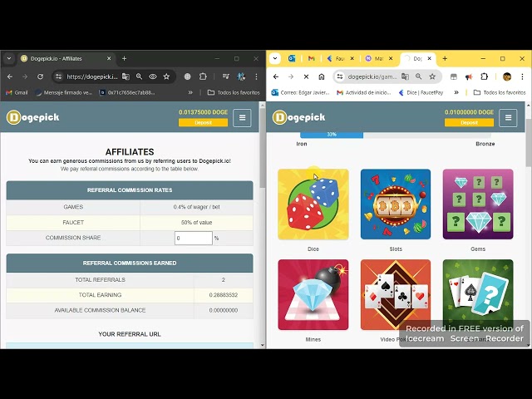The image size is (532, 399).
Task: Toggle hamburger menu on the Affiliates page
Action: pos(242,118)
